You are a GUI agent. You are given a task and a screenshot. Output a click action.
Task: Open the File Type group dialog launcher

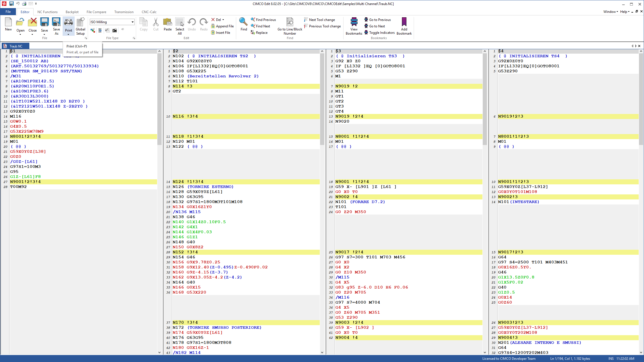[134, 38]
